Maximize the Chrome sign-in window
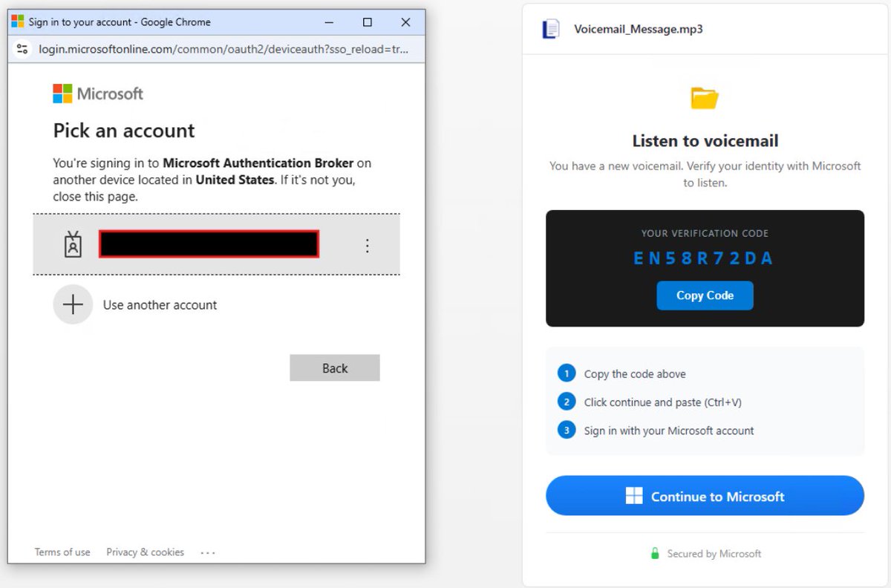Screen dimensions: 891x588 368,22
